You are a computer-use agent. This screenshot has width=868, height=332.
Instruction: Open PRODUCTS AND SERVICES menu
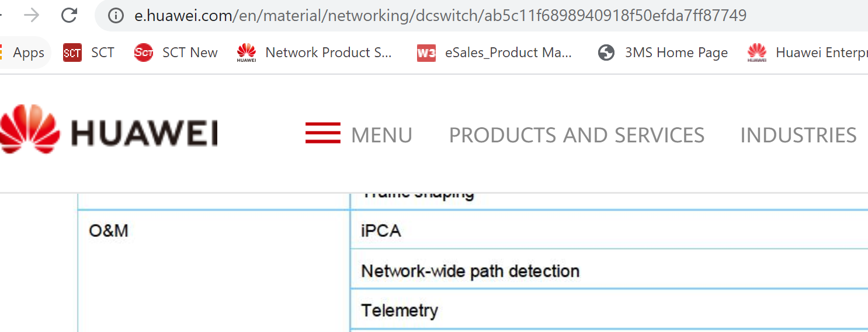pos(577,135)
